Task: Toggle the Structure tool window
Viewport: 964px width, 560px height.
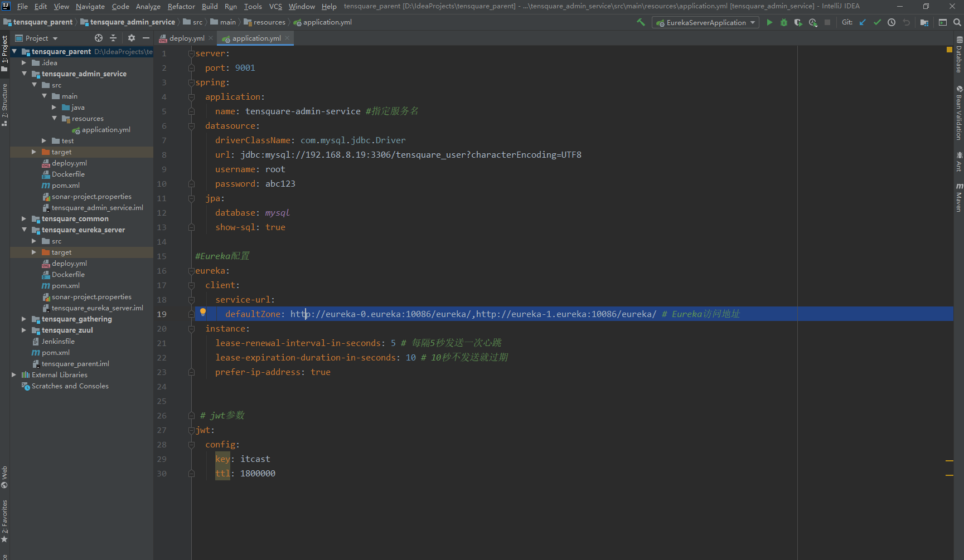Action: coord(4,105)
